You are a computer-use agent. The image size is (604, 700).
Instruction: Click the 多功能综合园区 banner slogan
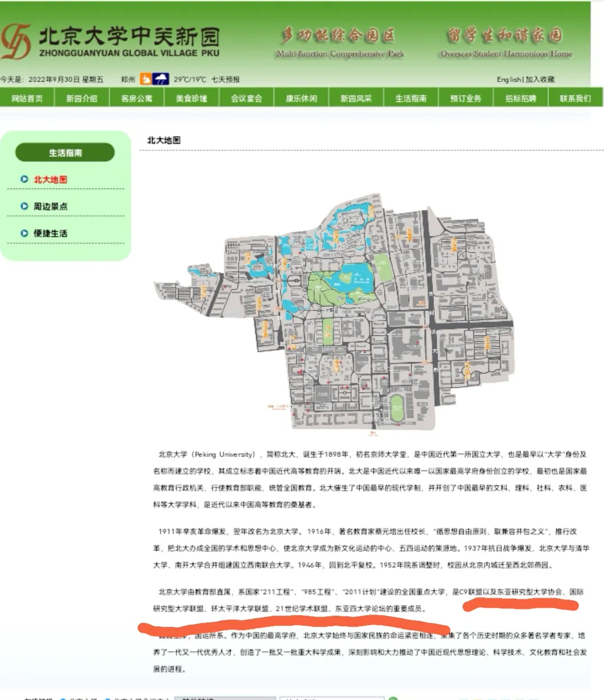click(338, 36)
